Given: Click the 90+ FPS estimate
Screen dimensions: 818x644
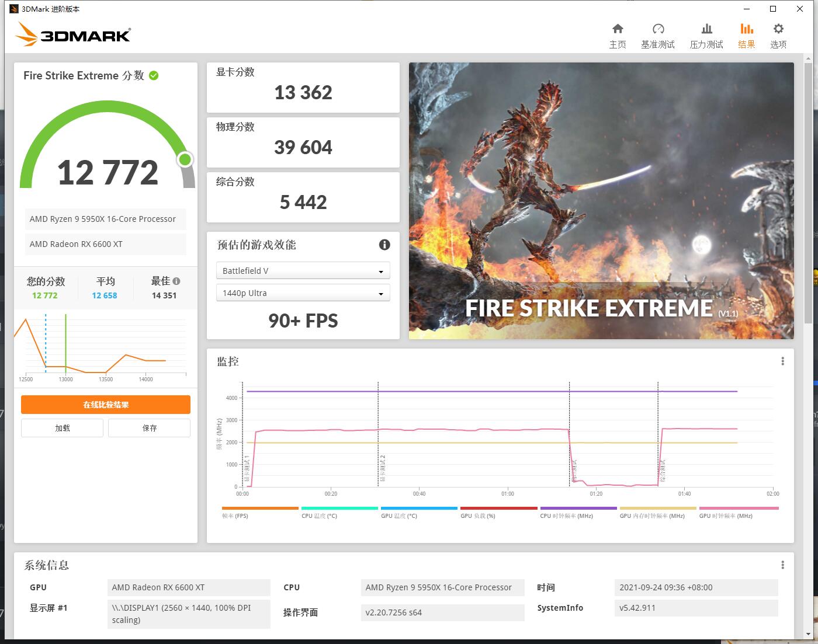Looking at the screenshot, I should tap(303, 321).
